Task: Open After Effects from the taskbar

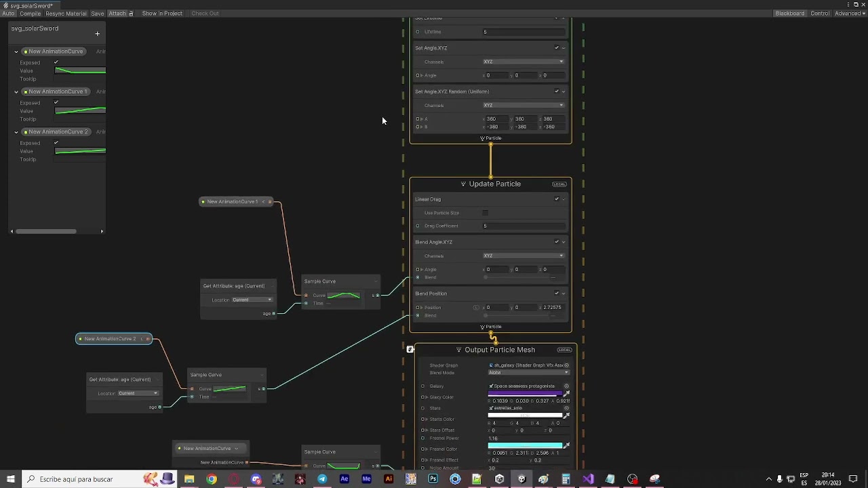Action: (344, 479)
